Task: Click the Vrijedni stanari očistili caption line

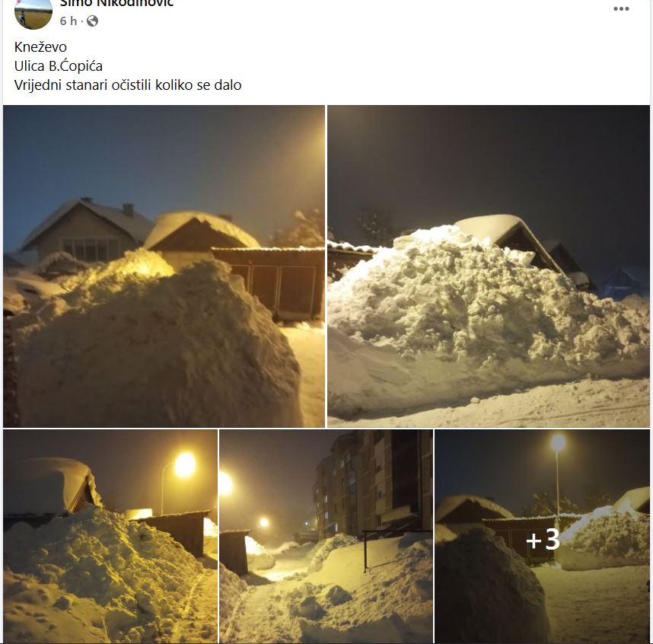Action: coord(128,85)
